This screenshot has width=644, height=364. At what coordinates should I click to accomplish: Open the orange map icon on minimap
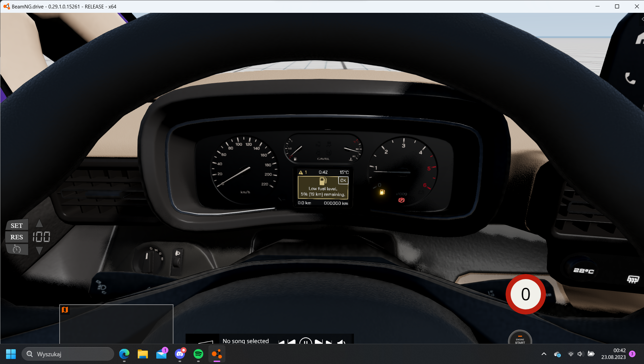pos(65,310)
